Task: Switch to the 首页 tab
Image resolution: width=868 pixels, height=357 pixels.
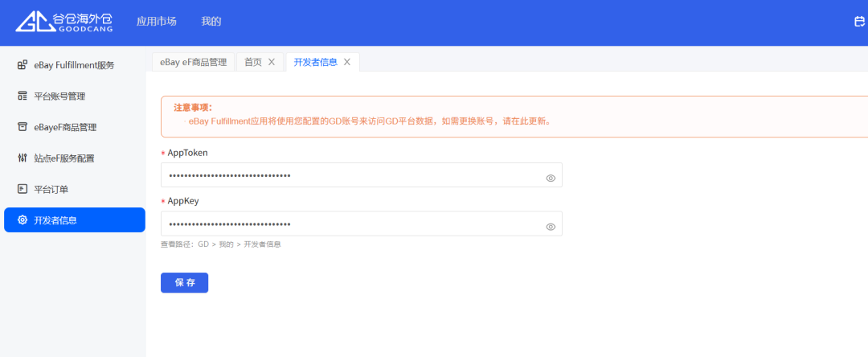Action: [253, 62]
